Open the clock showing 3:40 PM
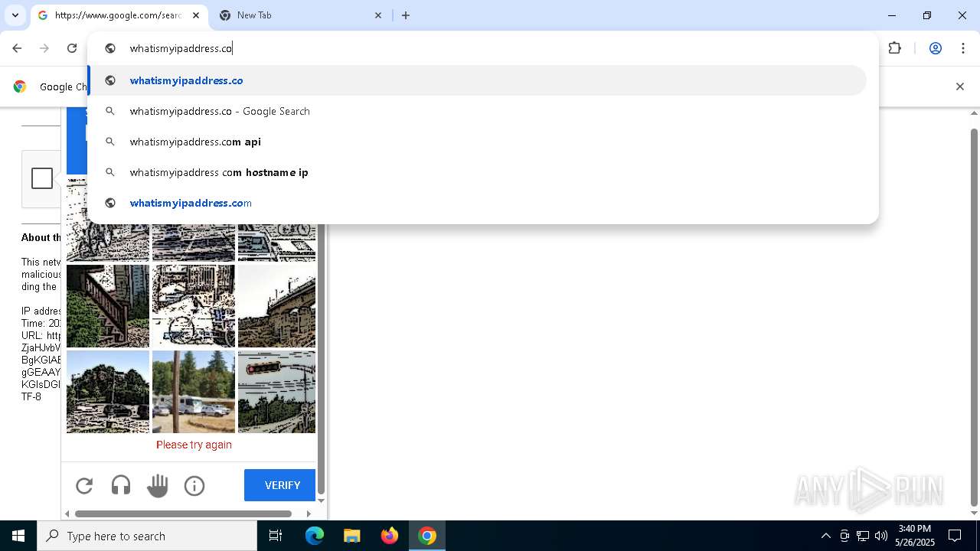The image size is (980, 551). tap(915, 536)
